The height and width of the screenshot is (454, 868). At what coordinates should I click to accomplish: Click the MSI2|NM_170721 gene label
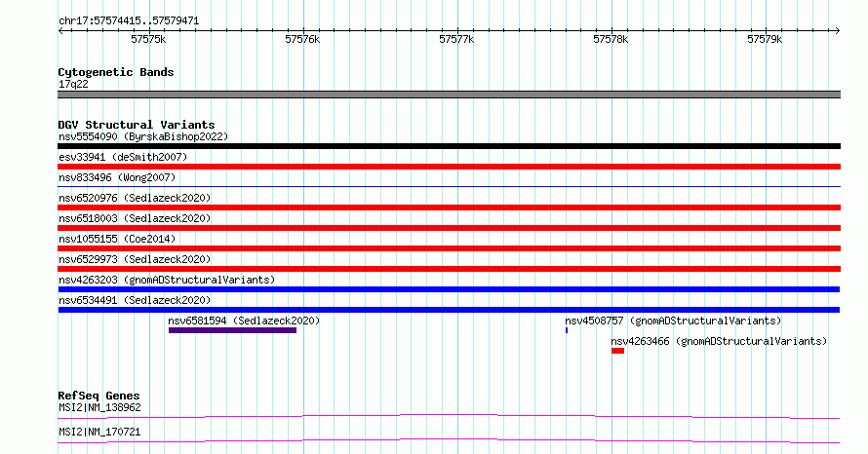99,432
